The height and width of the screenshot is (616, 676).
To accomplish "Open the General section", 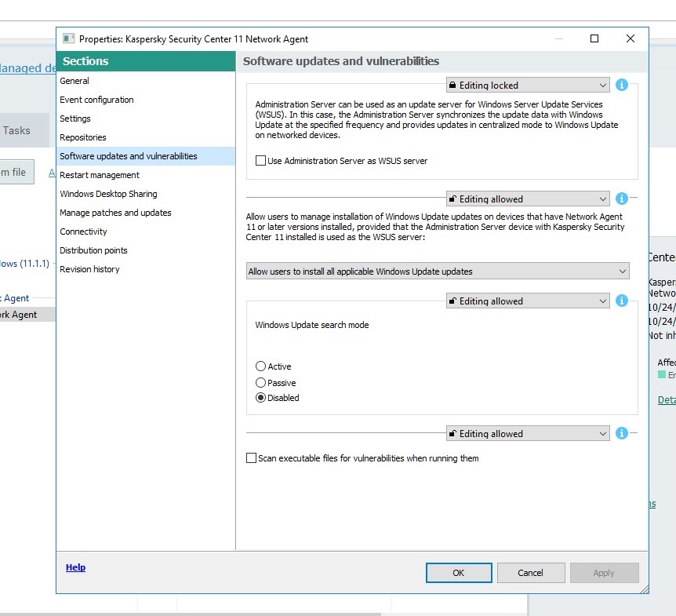I will (x=146, y=81).
